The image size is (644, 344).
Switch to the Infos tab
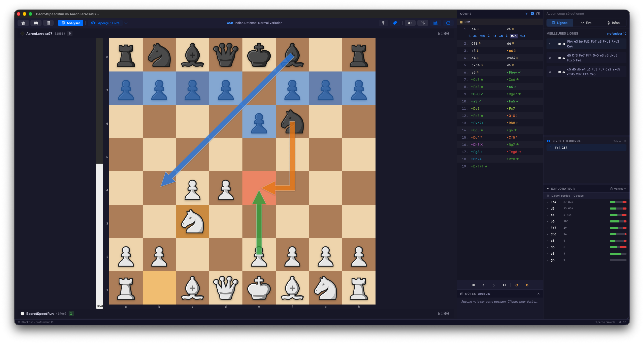613,23
